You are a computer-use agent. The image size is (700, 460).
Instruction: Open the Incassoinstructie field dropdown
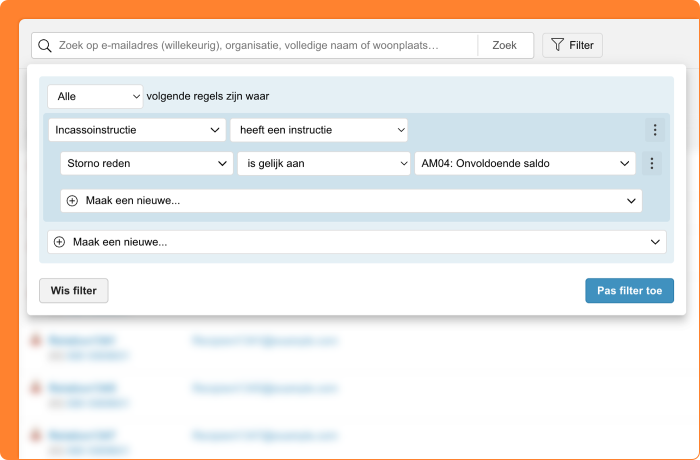tap(137, 130)
